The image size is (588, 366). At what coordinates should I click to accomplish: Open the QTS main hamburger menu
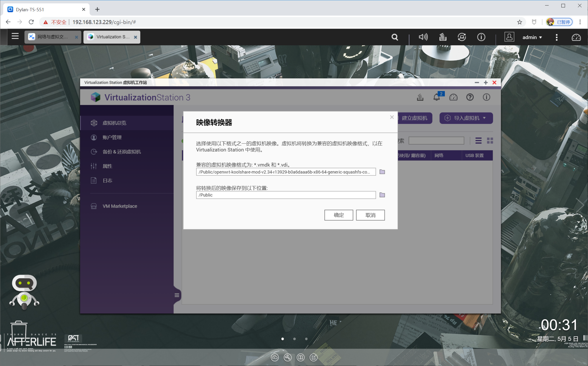[15, 36]
